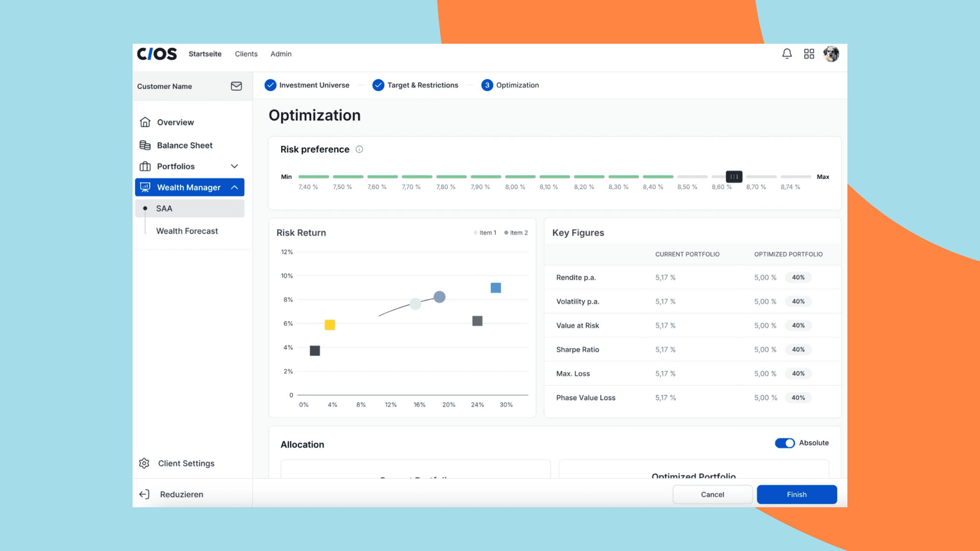Cancel the optimization process

(x=712, y=494)
